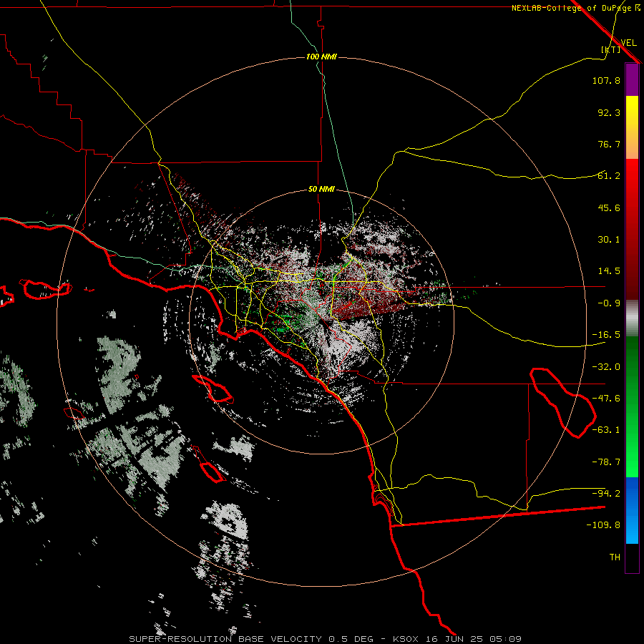Click the '[KT]' units label
This screenshot has height=644, width=644.
(611, 49)
